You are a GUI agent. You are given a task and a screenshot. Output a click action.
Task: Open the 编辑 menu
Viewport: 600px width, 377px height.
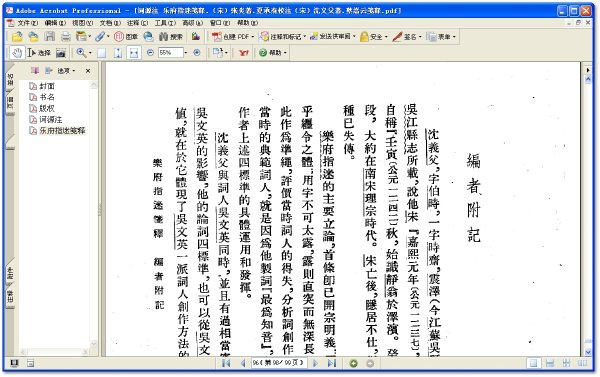55,23
